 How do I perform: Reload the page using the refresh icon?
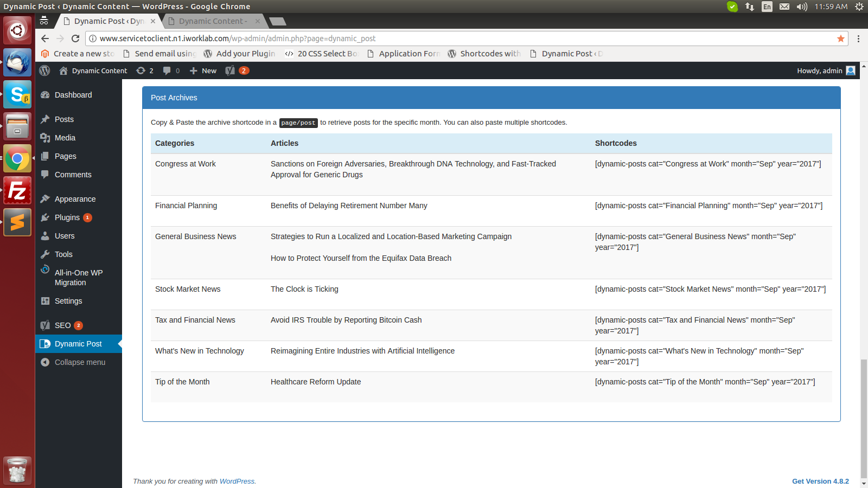(75, 38)
